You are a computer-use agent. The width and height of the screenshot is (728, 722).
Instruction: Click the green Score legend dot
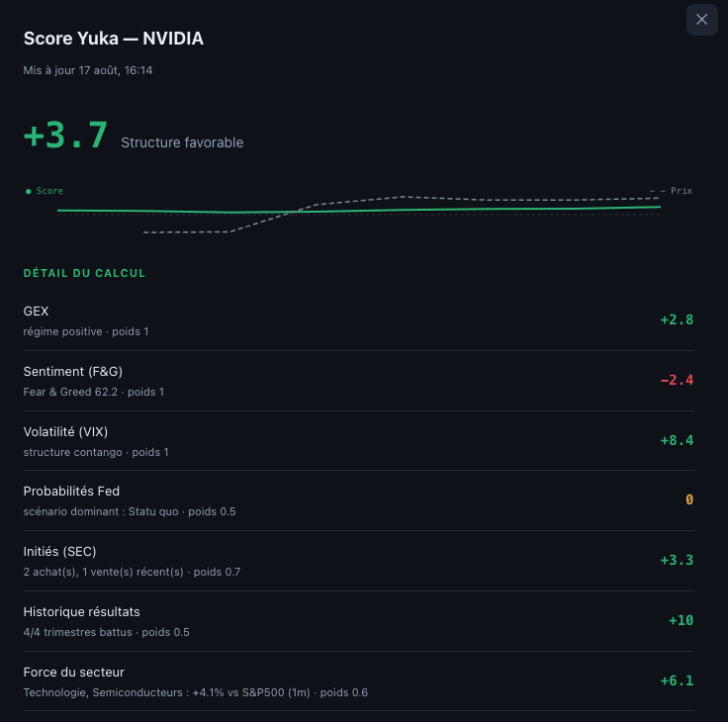pyautogui.click(x=29, y=191)
